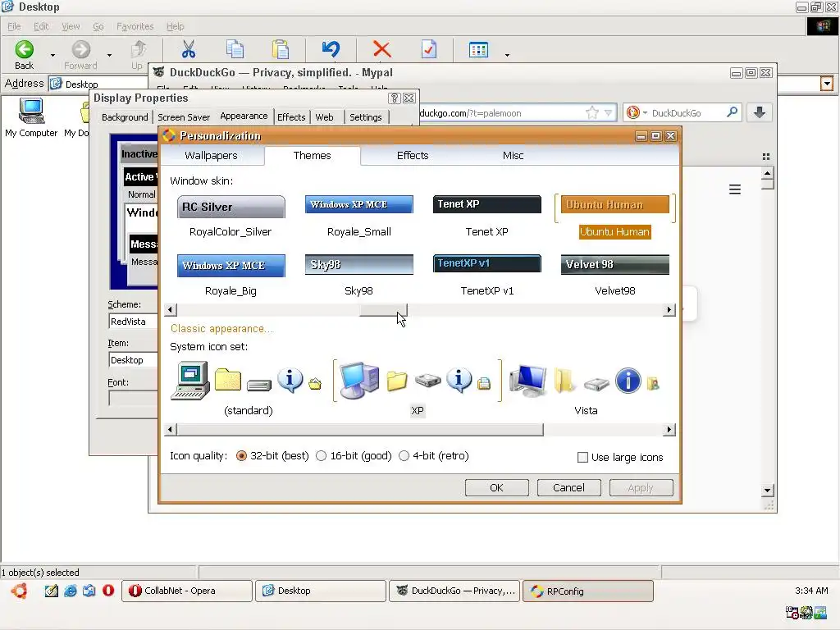This screenshot has height=630, width=840.
Task: Click Mypal search magnifier icon
Action: pyautogui.click(x=732, y=112)
